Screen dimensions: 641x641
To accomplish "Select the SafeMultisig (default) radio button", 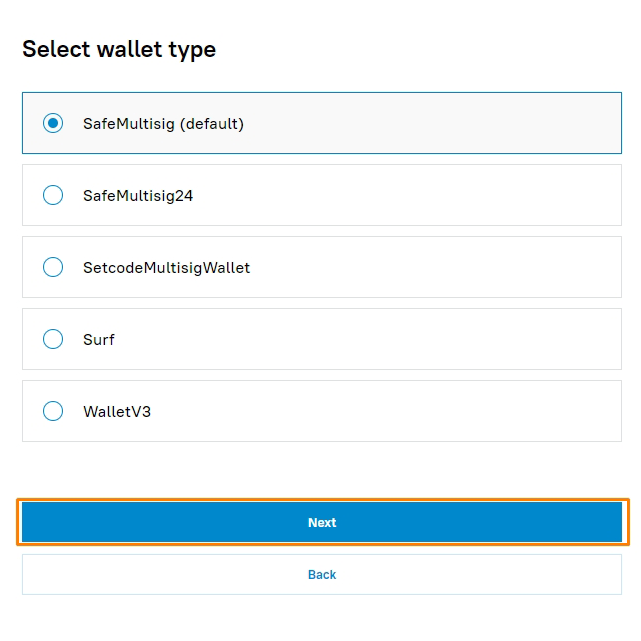I will click(x=53, y=124).
